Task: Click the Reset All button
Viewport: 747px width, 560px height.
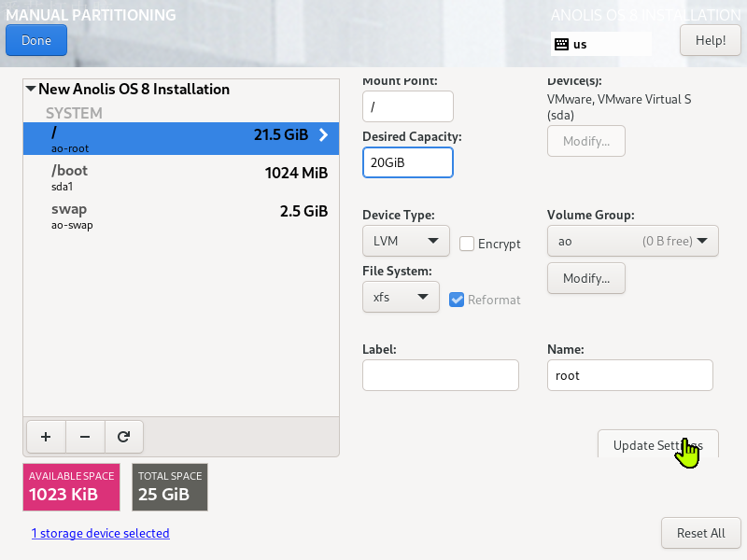Action: (x=701, y=533)
